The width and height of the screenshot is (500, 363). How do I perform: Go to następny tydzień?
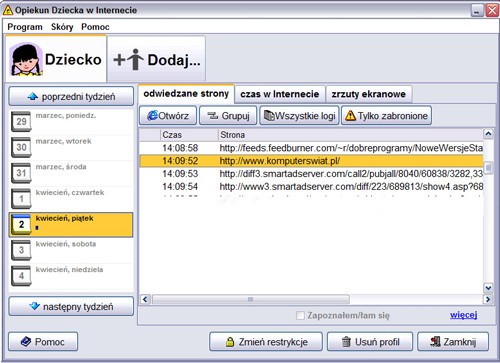pyautogui.click(x=71, y=306)
